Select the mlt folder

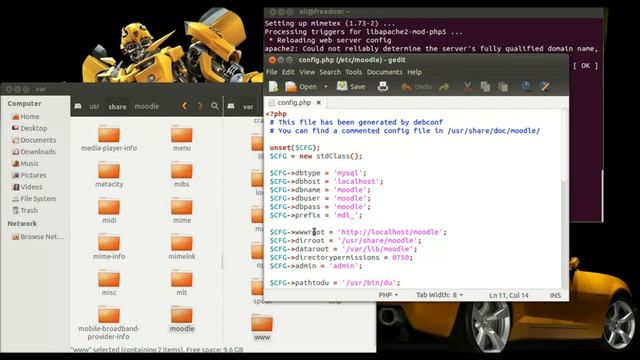click(182, 282)
